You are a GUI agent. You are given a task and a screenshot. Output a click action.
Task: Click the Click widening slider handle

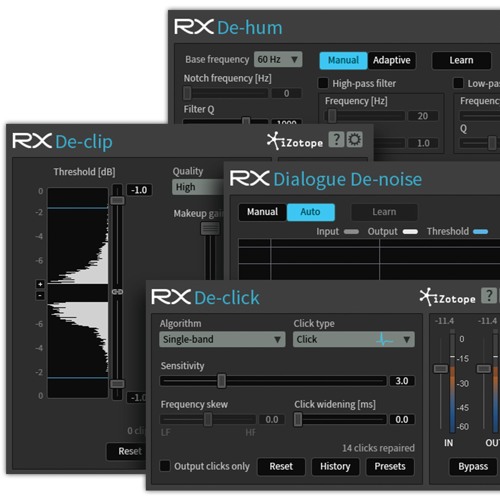[x=298, y=419]
